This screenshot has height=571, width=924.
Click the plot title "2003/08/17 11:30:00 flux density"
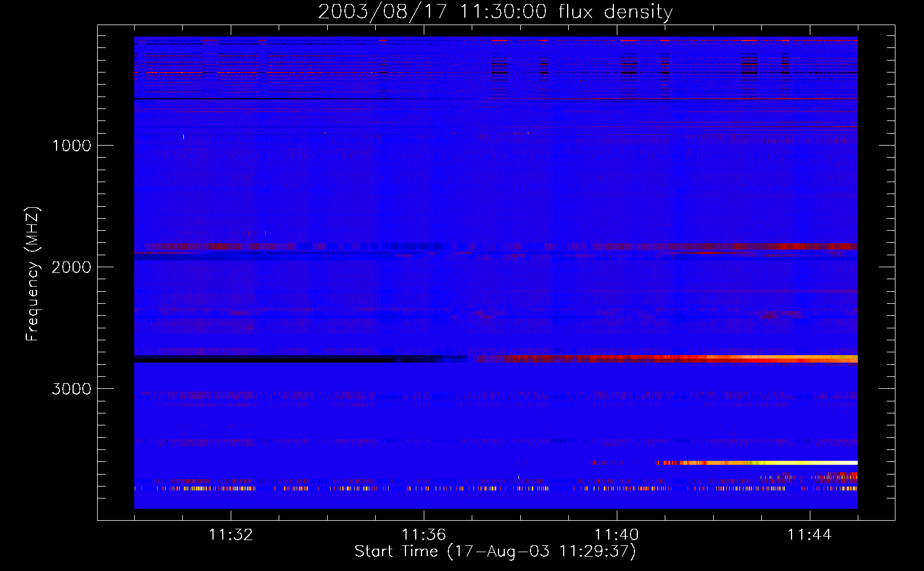(495, 12)
